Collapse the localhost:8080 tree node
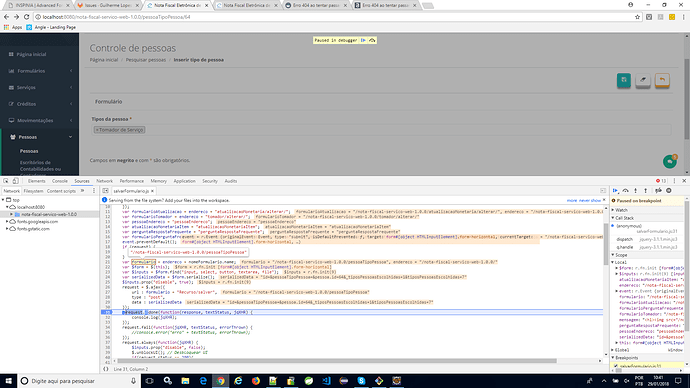This screenshot has height=388, width=690. pos(7,207)
